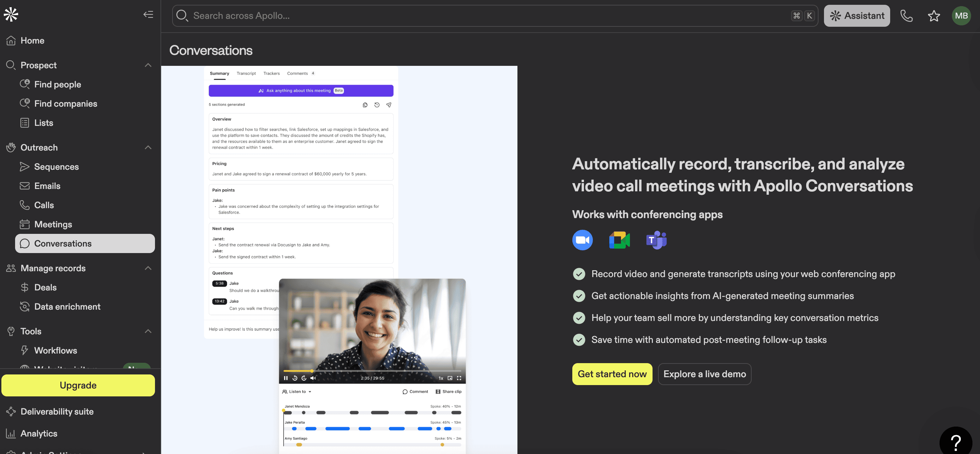980x454 pixels.
Task: Click the Google Meet app icon
Action: tap(619, 240)
